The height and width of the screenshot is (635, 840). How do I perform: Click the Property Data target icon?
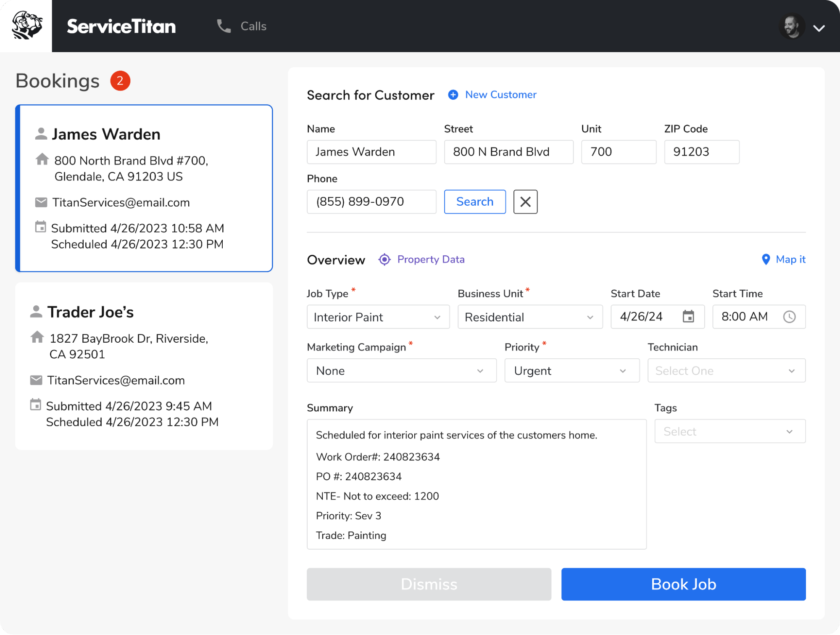tap(384, 259)
